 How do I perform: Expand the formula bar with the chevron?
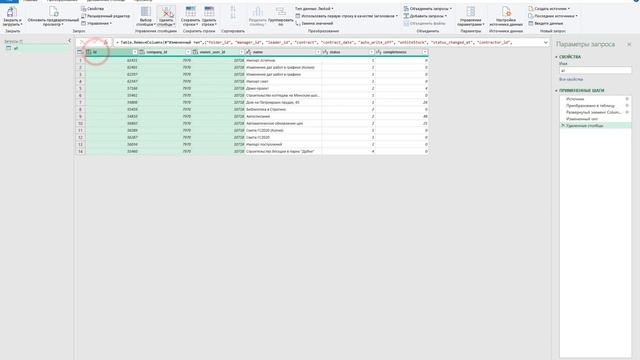pyautogui.click(x=546, y=42)
